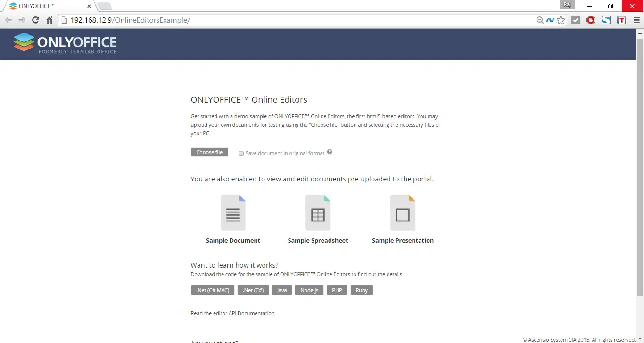Viewport: 644px width, 343px height.
Task: Click the zoom magnifier icon in address bar
Action: pos(540,20)
